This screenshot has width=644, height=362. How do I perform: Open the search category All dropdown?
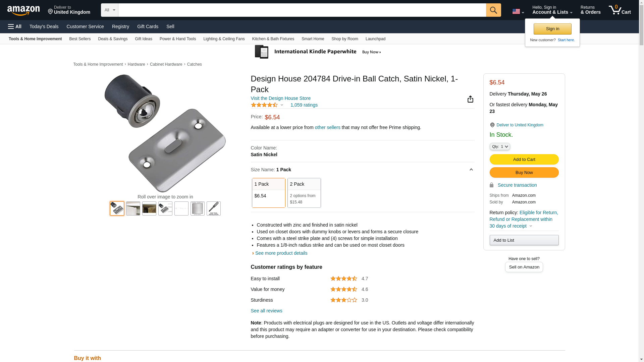click(110, 10)
